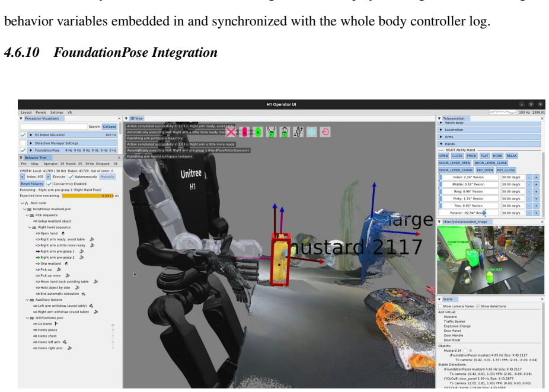Click the arm icon beside Right arm withdraw
This screenshot has width=549, height=392.
pyautogui.click(x=95, y=311)
